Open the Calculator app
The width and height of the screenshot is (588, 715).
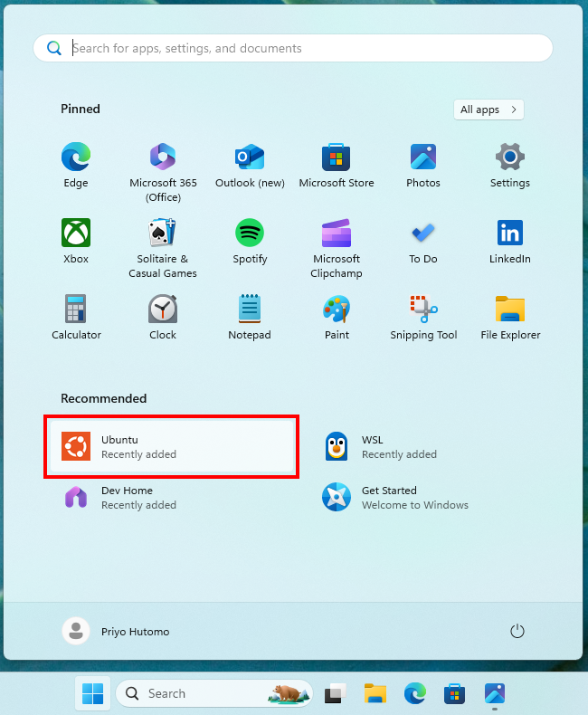76,318
